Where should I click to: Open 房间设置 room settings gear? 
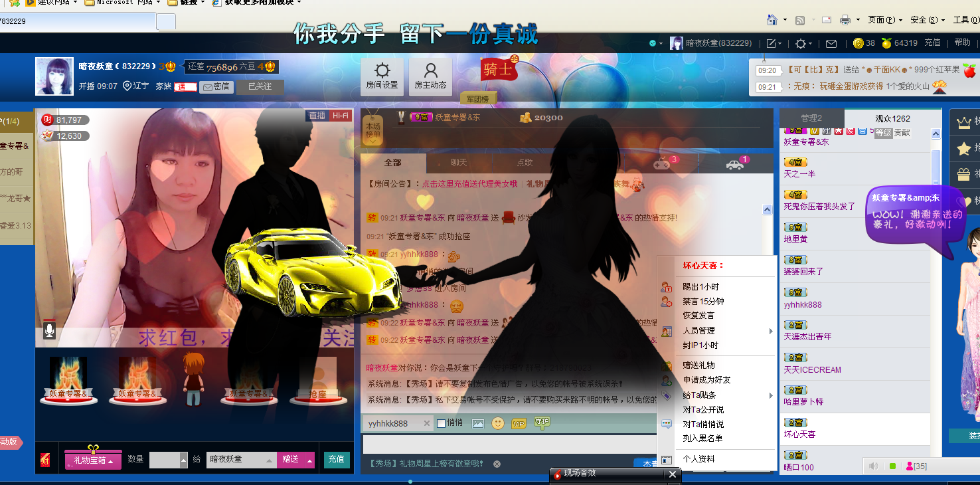click(382, 77)
